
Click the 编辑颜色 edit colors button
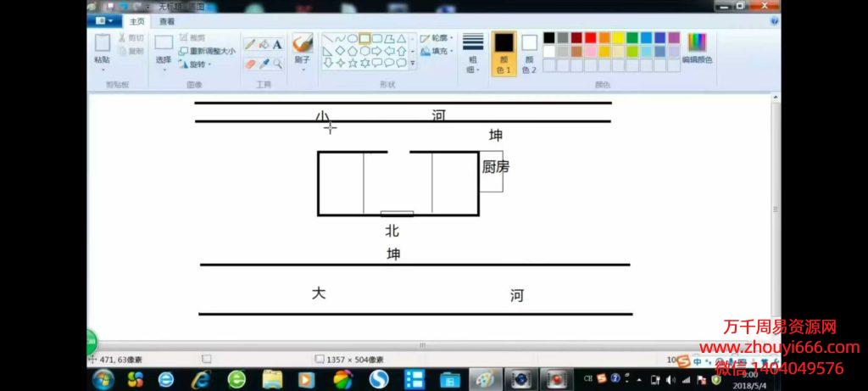[x=697, y=48]
